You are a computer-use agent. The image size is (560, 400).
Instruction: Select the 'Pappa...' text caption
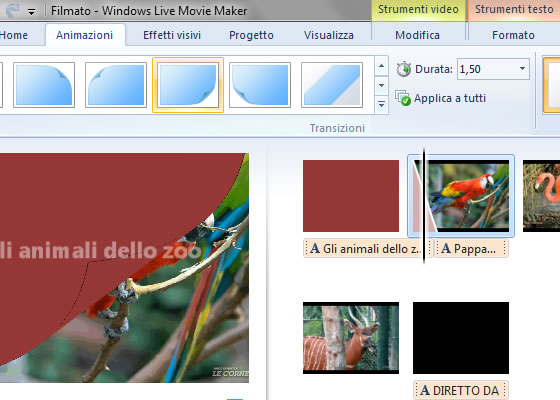coord(471,248)
